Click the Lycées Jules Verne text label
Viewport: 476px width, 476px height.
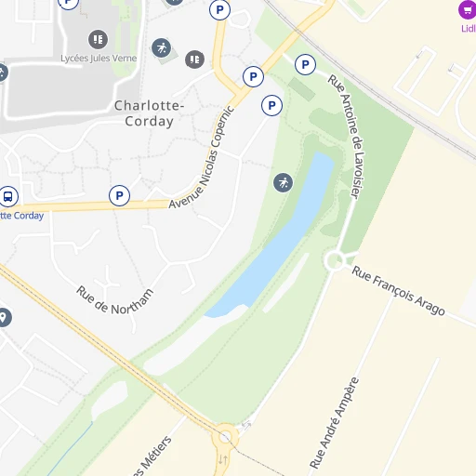[x=99, y=59]
